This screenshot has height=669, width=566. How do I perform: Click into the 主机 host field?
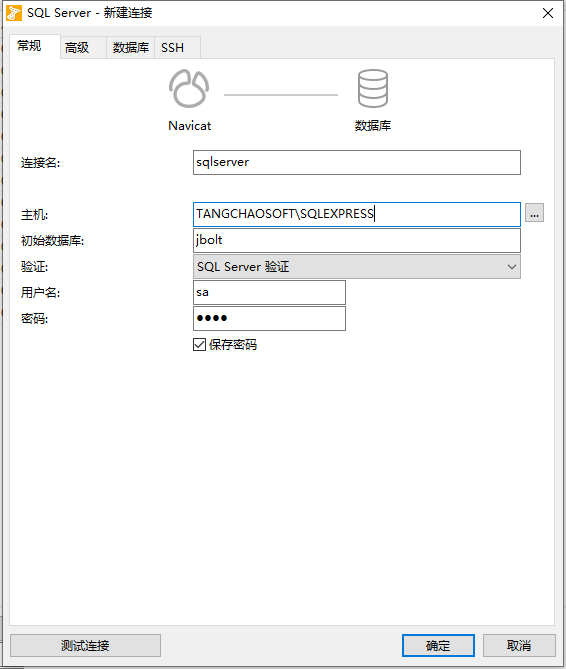click(x=357, y=214)
